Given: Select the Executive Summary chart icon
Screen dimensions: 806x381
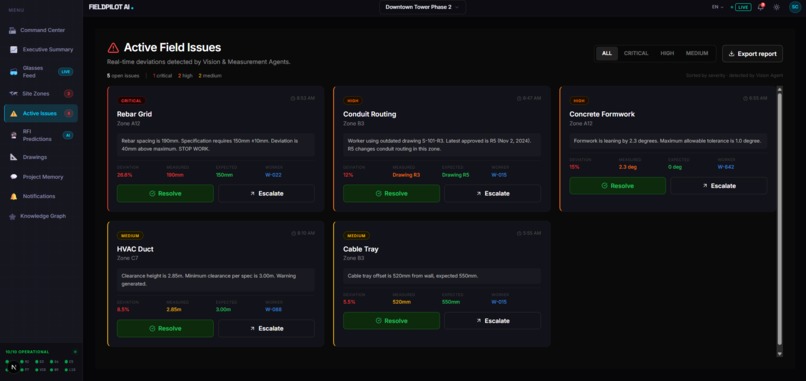Looking at the screenshot, I should pyautogui.click(x=13, y=50).
